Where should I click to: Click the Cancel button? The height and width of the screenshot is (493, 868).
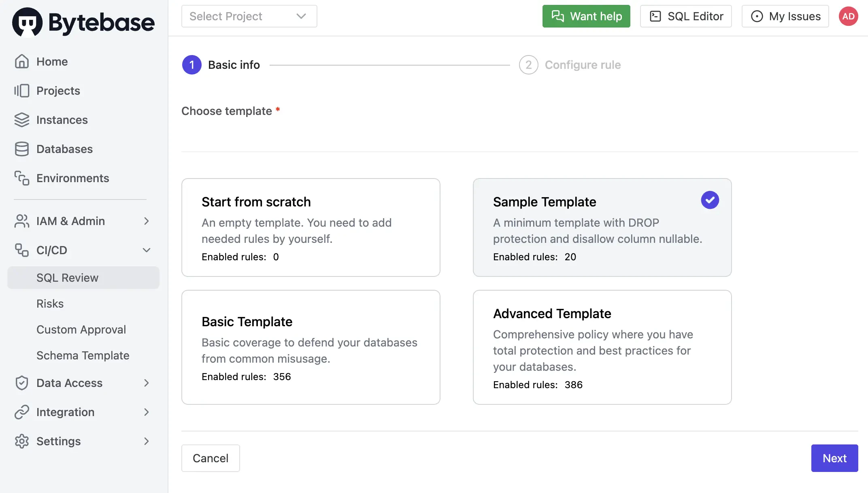pos(210,458)
